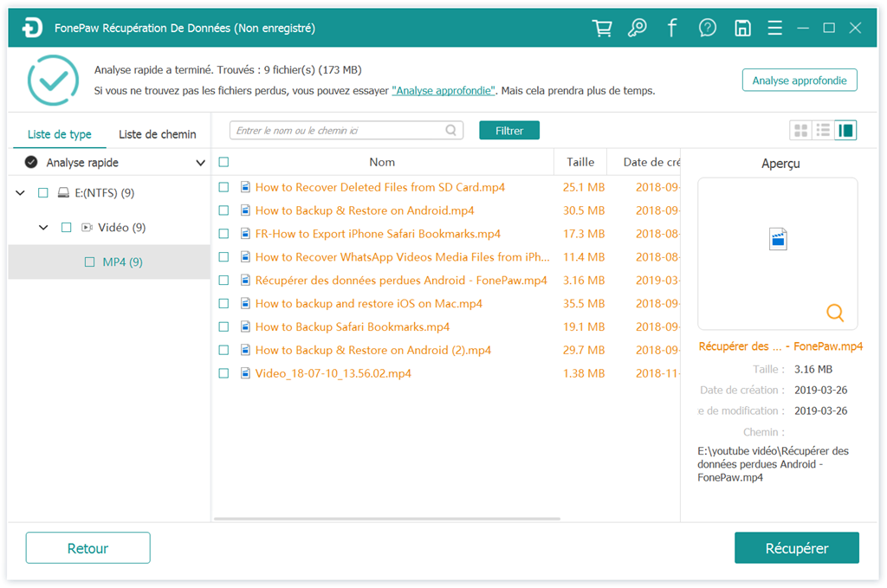Screen dimensions: 887x588
Task: Click the 35.5 MB size cell
Action: tap(584, 304)
